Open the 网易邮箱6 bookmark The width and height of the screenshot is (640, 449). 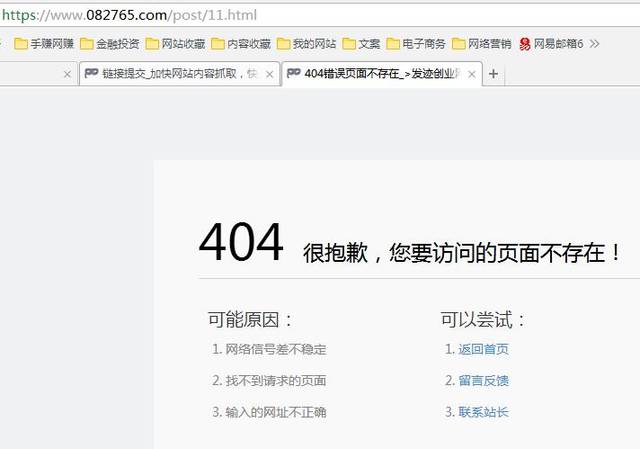551,44
